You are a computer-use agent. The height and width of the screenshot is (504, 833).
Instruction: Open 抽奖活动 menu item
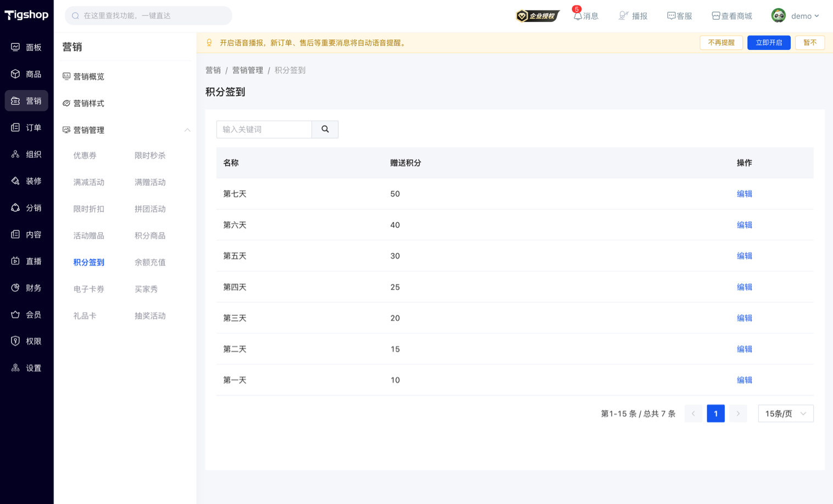(150, 316)
